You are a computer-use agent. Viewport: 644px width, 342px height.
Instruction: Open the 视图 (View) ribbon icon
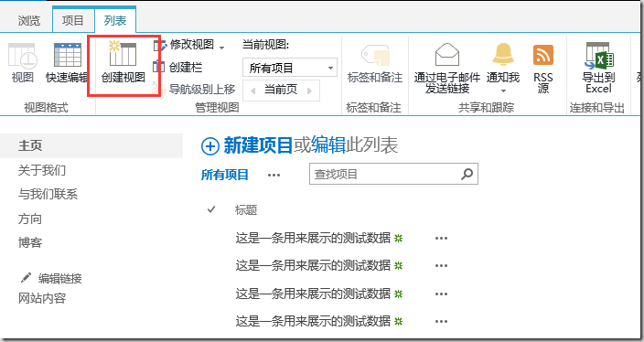pos(23,56)
